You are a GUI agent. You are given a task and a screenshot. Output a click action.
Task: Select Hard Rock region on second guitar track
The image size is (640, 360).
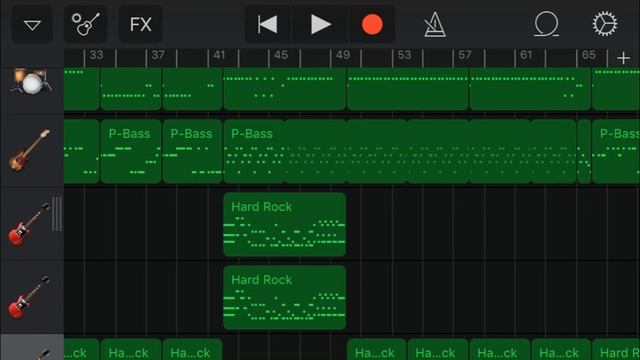pos(284,298)
